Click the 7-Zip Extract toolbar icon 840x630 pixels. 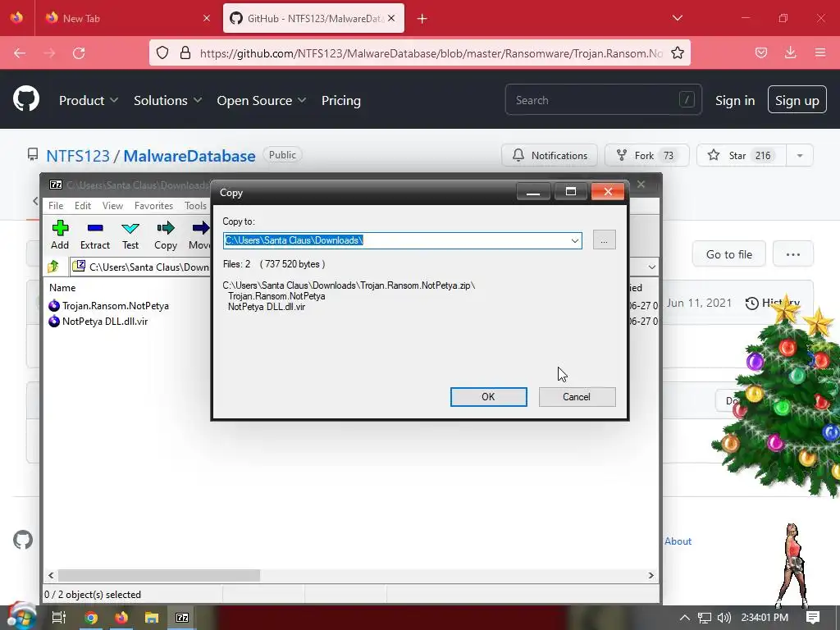point(95,228)
